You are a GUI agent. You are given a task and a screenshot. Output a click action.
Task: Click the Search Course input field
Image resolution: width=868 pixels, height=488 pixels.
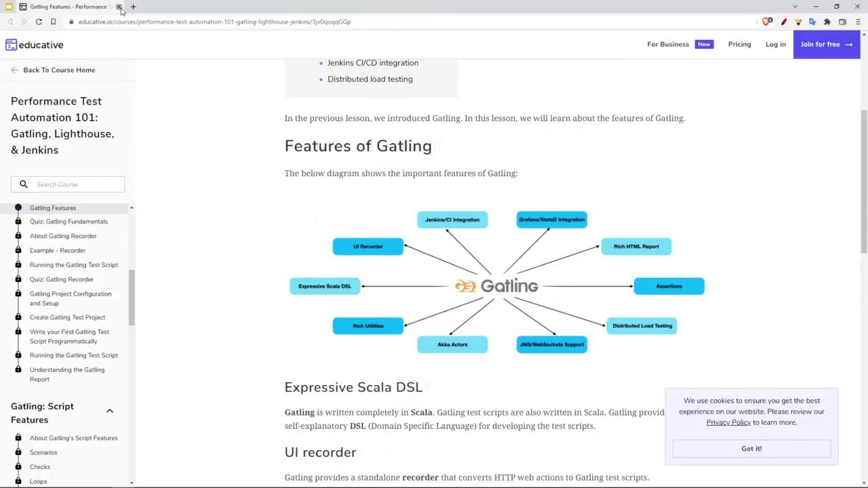click(76, 184)
